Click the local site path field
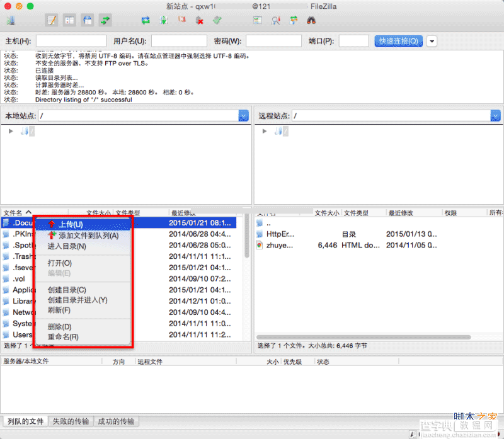The width and height of the screenshot is (504, 439). coord(139,116)
